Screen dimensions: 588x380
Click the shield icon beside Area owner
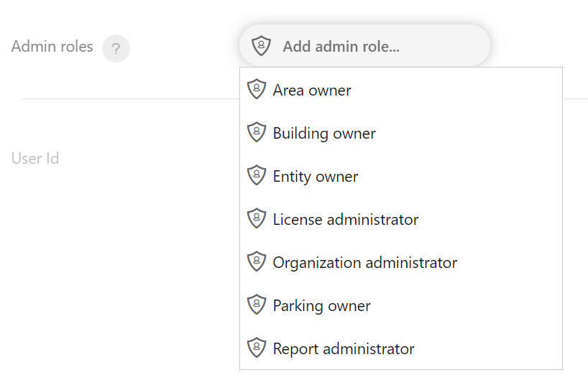point(257,89)
